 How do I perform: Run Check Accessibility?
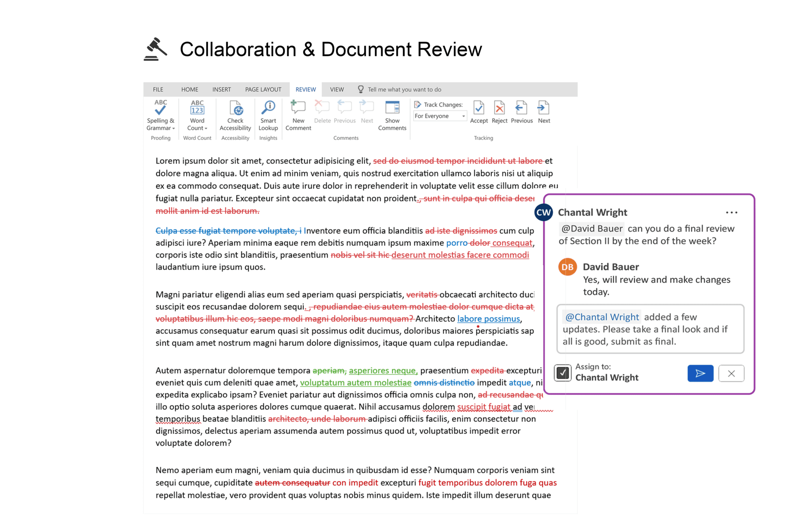coord(235,114)
